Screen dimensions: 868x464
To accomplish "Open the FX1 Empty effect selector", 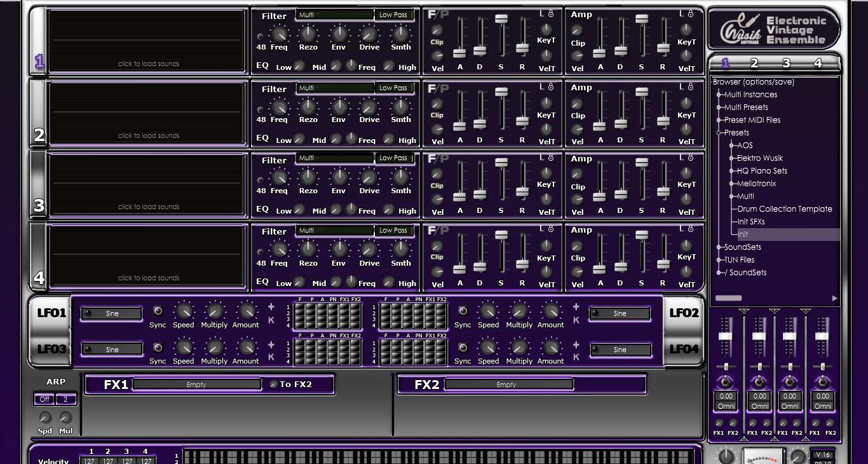I will click(x=196, y=385).
